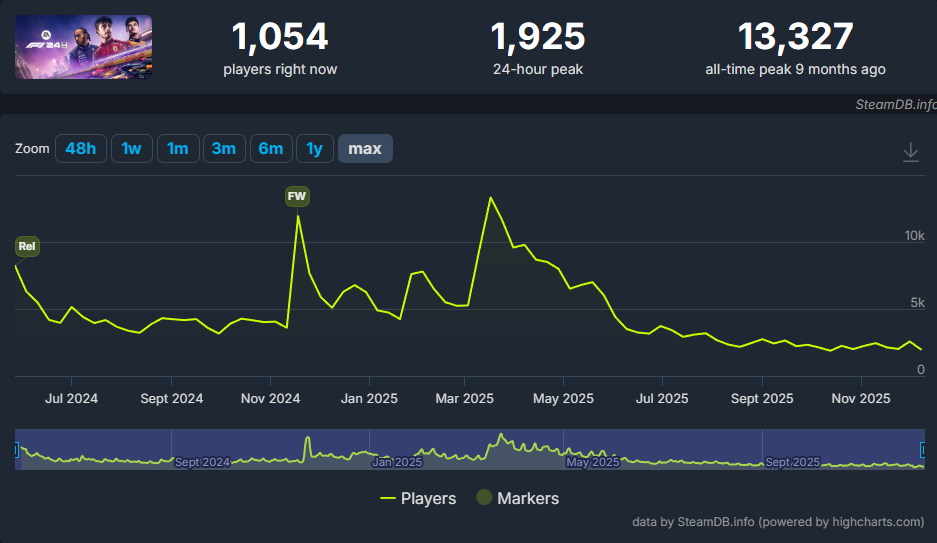Click the right navigator range handle
This screenshot has height=543, width=937.
923,451
